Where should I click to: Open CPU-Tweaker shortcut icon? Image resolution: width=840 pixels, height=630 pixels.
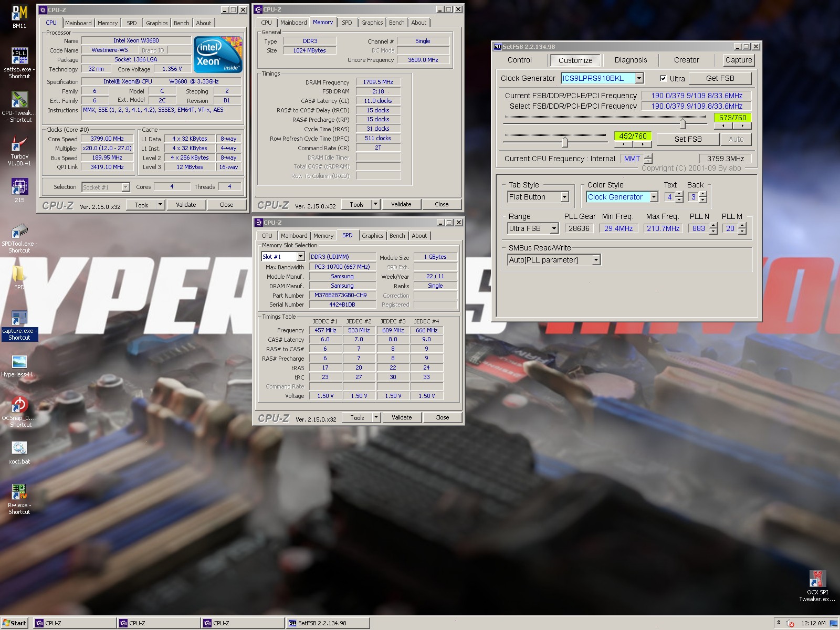[19, 107]
